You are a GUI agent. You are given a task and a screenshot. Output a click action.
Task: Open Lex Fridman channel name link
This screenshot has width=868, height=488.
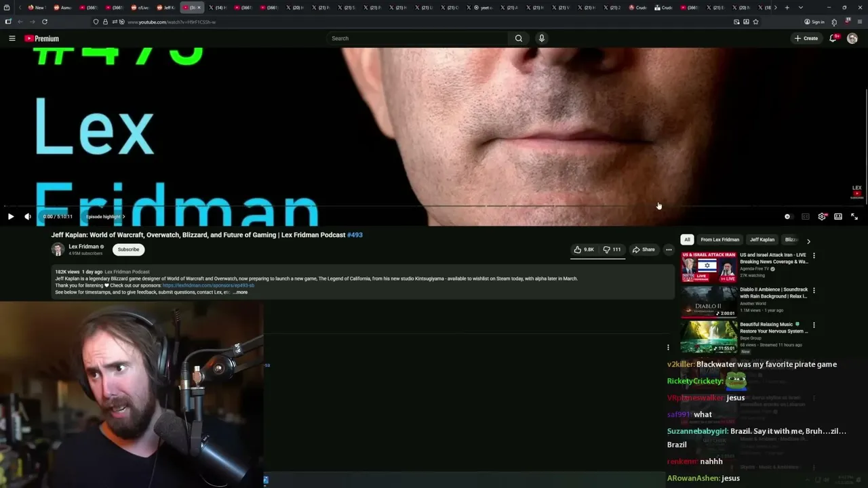click(x=84, y=247)
